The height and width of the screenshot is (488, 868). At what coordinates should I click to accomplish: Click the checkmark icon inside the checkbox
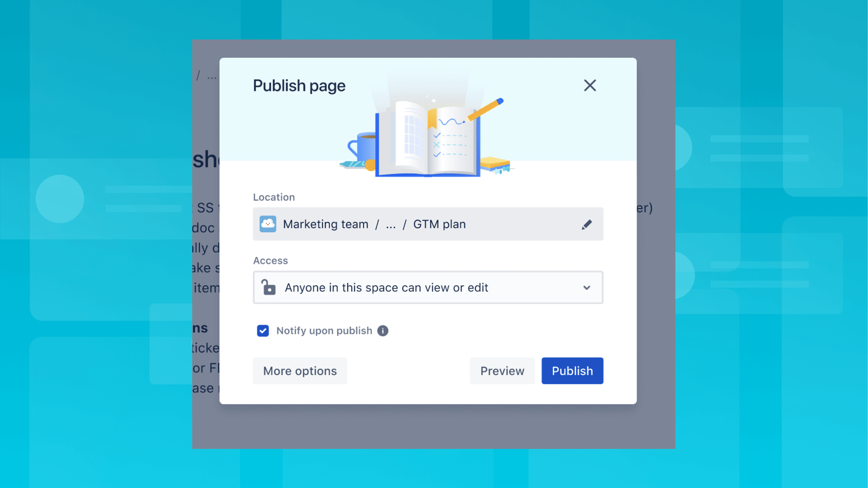(262, 331)
